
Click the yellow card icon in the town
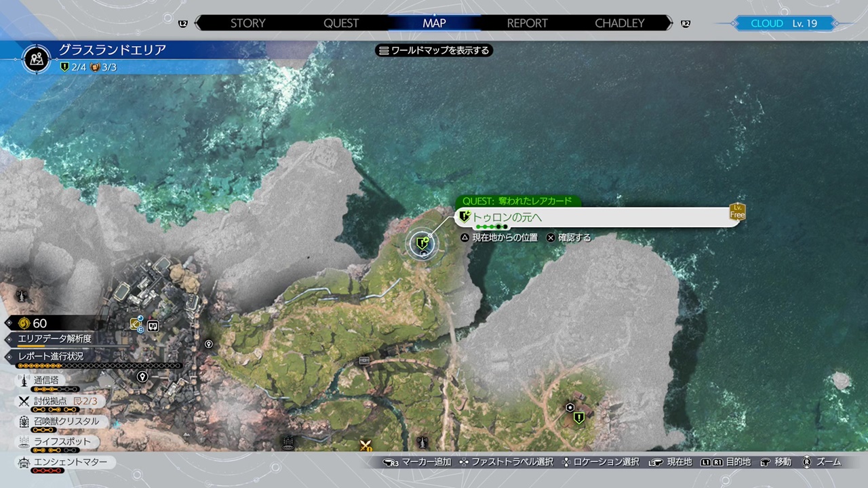tap(135, 325)
